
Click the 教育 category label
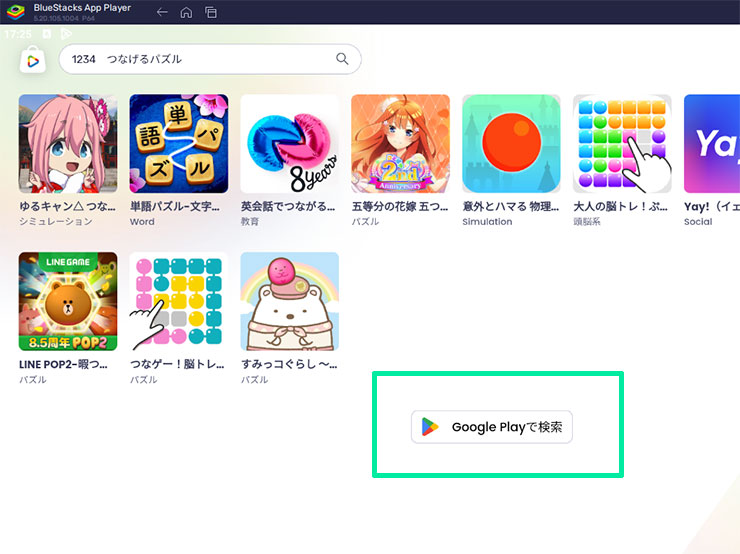pos(250,221)
